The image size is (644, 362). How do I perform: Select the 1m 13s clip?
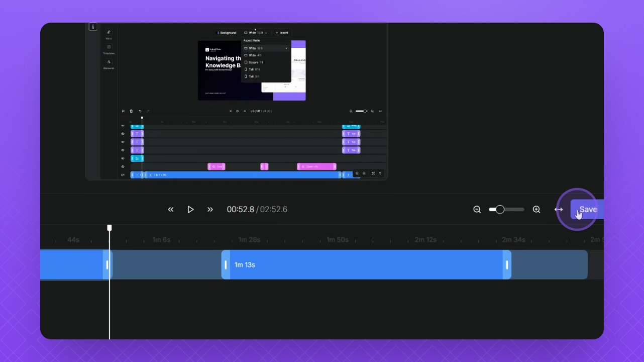coord(366,264)
